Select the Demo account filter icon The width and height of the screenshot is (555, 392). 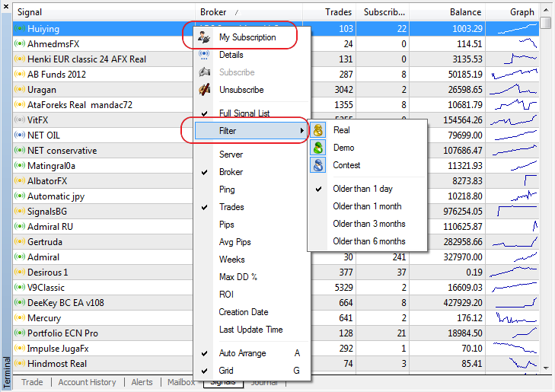point(318,148)
